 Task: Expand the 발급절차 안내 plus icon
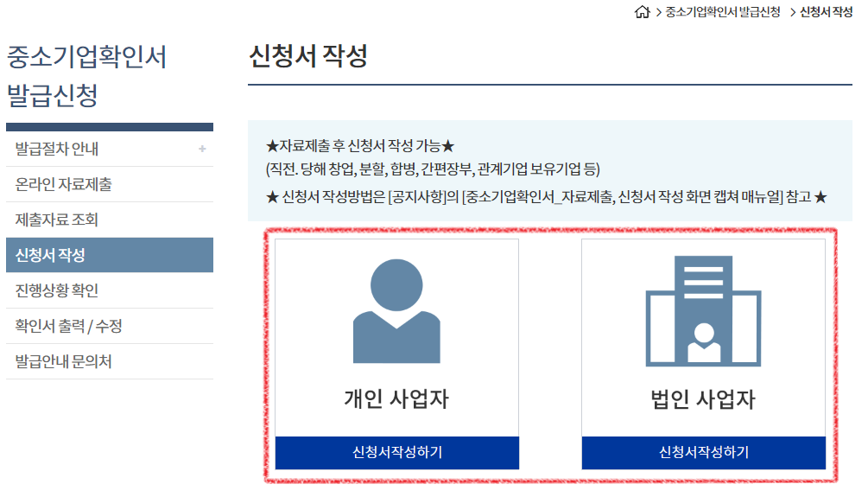(x=202, y=149)
